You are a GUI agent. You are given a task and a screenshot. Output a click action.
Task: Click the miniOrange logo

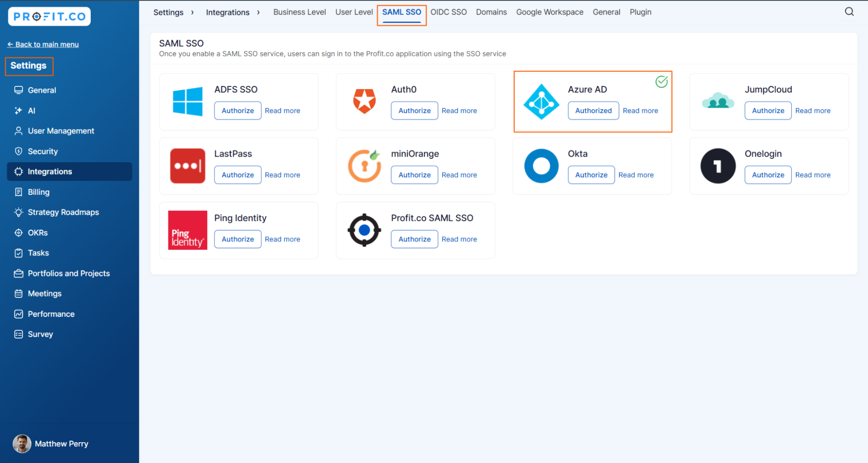(364, 166)
